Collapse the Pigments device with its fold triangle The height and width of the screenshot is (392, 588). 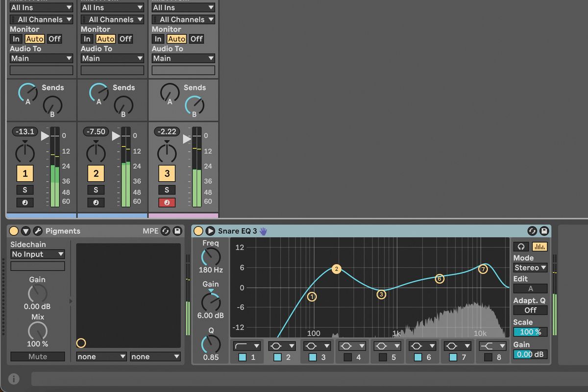(x=26, y=231)
